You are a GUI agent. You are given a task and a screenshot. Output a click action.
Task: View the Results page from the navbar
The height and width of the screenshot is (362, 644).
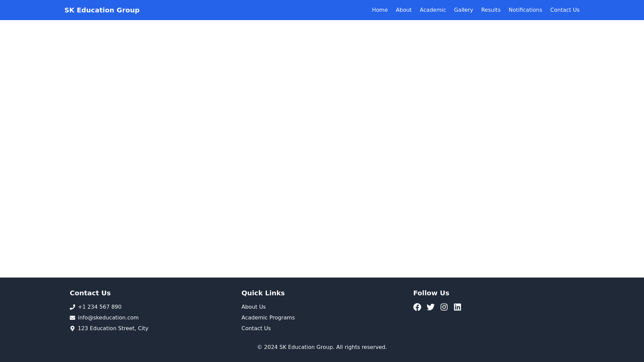tap(491, 10)
